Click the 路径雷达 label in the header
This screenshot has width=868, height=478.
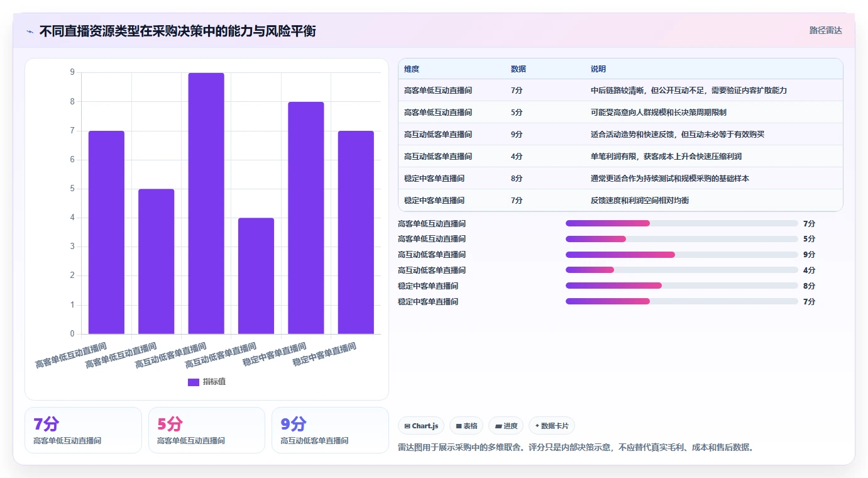click(x=825, y=30)
